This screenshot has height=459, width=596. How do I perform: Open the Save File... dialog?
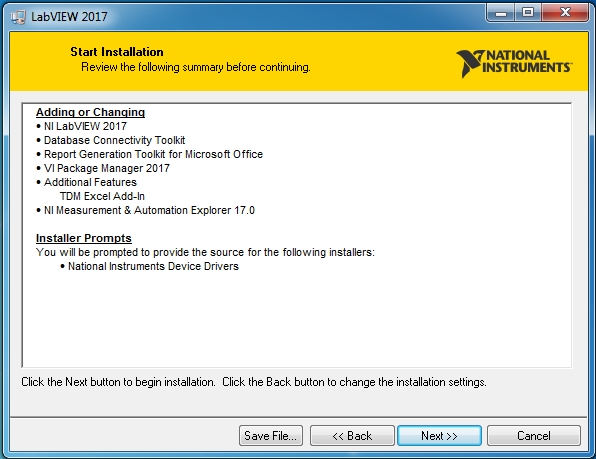[271, 435]
